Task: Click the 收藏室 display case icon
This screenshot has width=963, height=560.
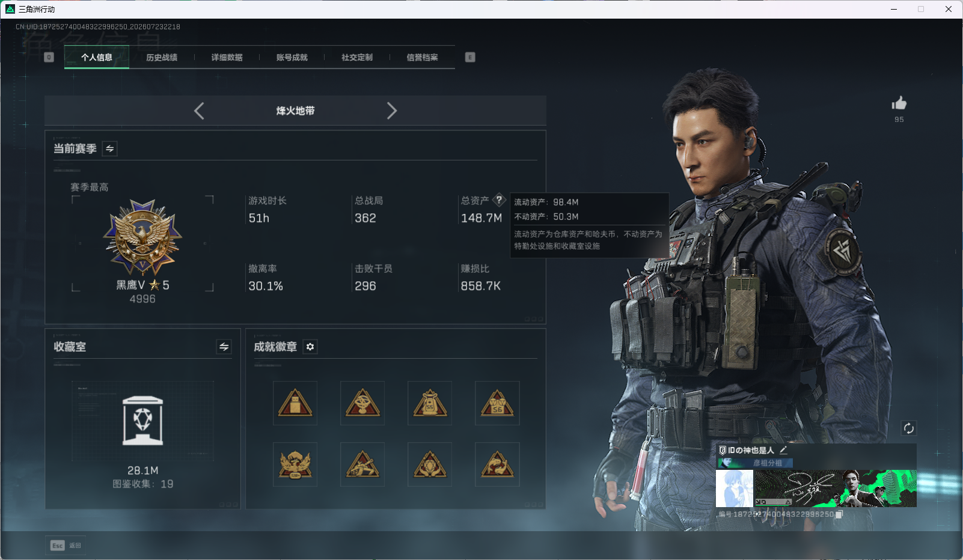Action: coord(142,421)
